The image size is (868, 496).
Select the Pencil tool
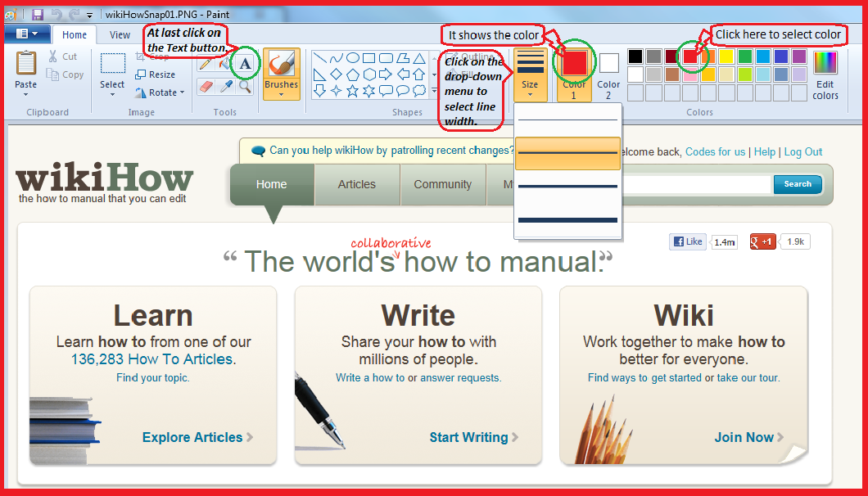205,63
